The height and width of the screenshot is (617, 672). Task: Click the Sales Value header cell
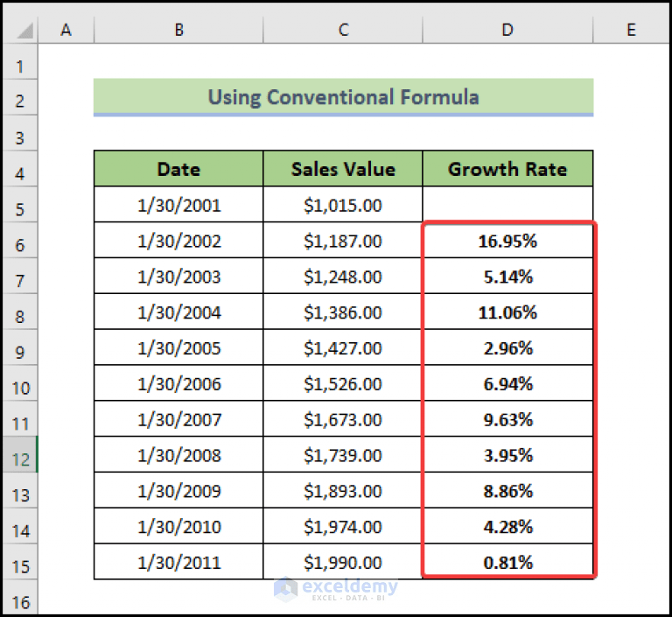point(343,169)
